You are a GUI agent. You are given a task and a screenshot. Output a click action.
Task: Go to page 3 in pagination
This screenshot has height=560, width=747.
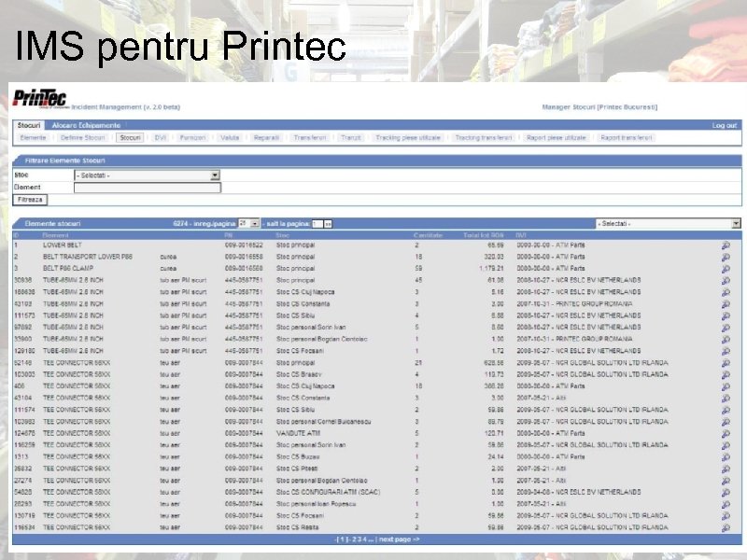click(x=359, y=539)
